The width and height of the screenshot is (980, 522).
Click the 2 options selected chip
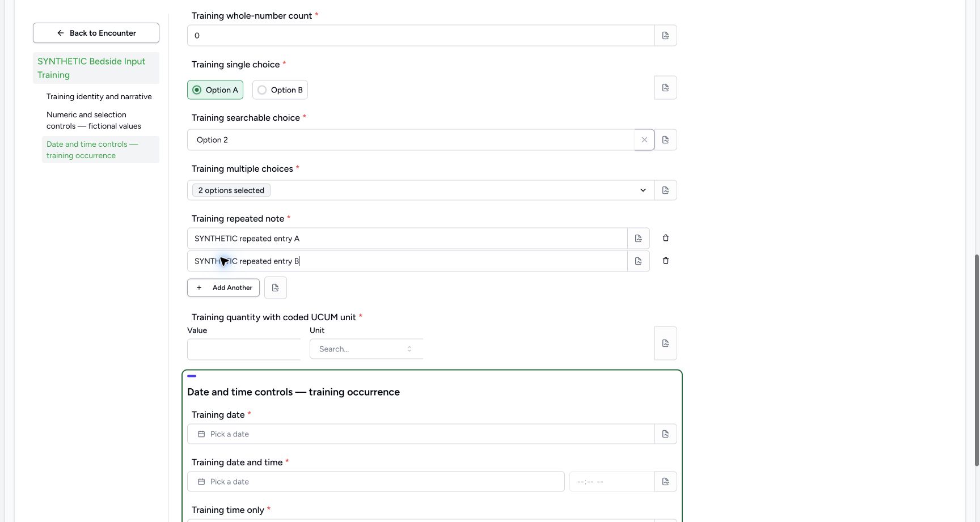[231, 190]
